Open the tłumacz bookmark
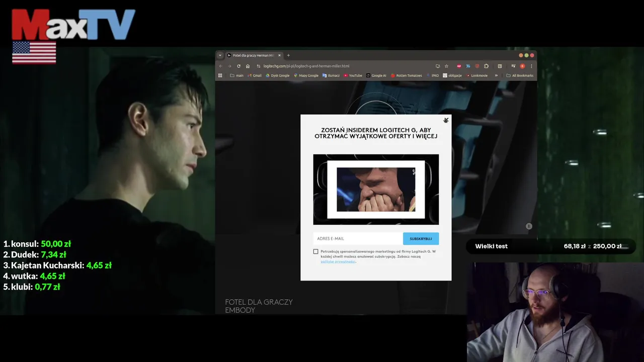The image size is (644, 362). 331,75
